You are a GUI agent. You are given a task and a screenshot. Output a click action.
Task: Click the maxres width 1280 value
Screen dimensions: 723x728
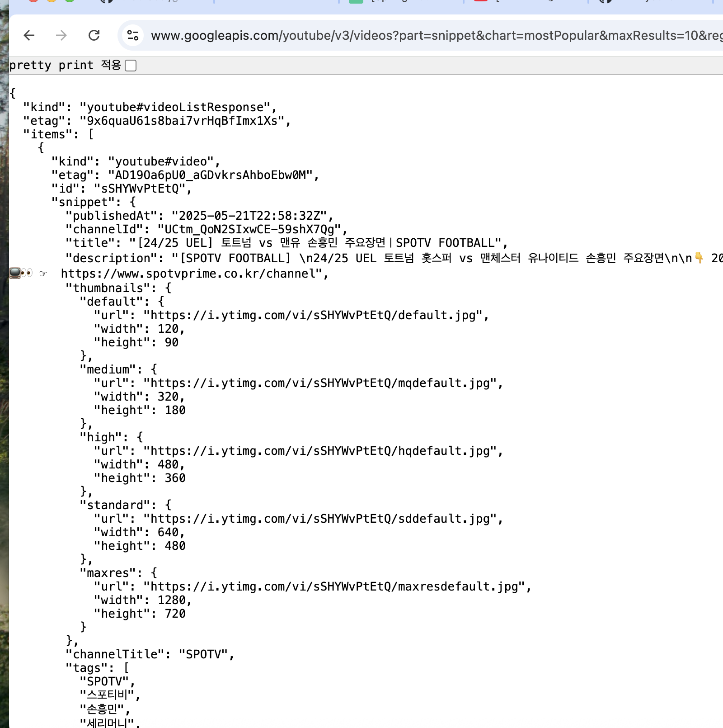coord(172,600)
